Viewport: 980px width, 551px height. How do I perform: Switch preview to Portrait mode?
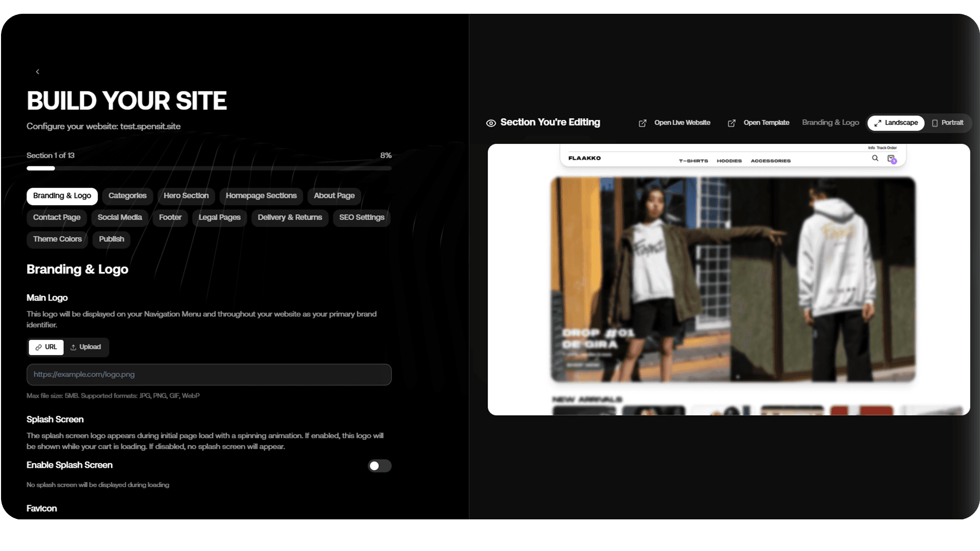point(948,123)
